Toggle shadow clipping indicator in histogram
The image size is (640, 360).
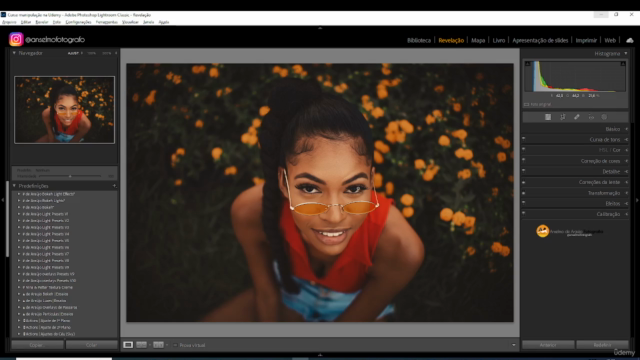coord(527,64)
